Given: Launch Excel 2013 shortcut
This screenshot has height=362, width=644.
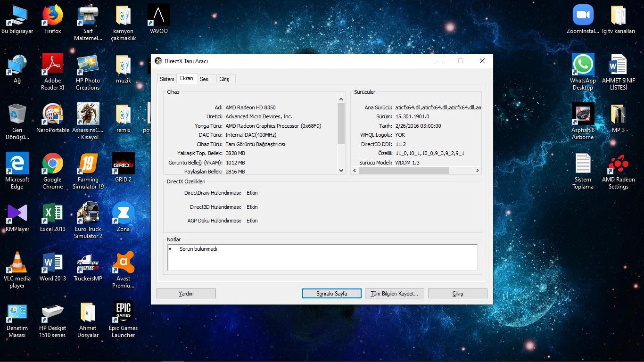Looking at the screenshot, I should pos(53,218).
